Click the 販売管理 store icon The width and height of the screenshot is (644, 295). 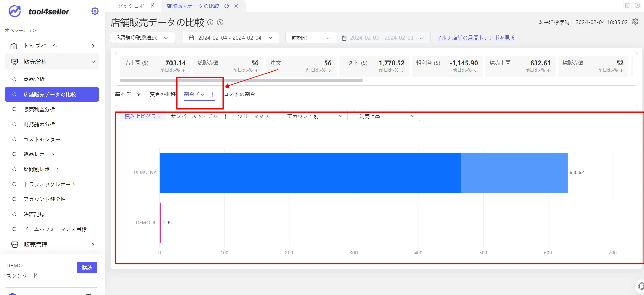point(15,245)
